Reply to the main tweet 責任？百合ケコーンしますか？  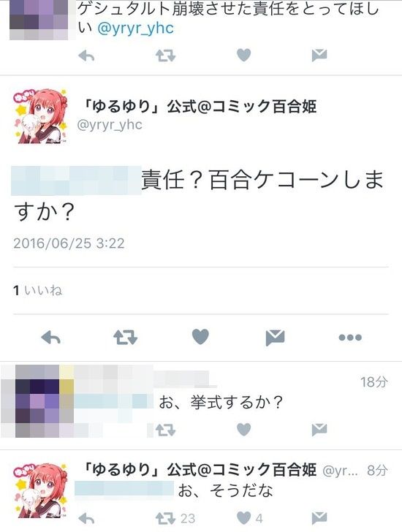click(x=50, y=338)
